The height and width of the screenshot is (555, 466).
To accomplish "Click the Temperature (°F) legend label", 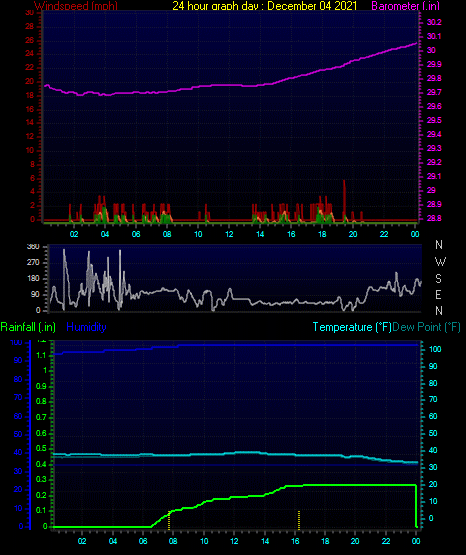I will tap(352, 327).
